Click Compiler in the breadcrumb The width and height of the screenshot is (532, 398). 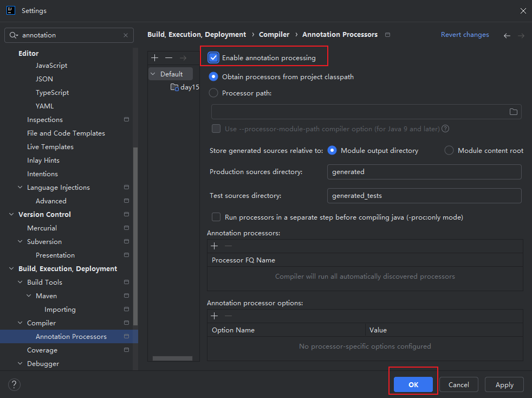click(274, 35)
